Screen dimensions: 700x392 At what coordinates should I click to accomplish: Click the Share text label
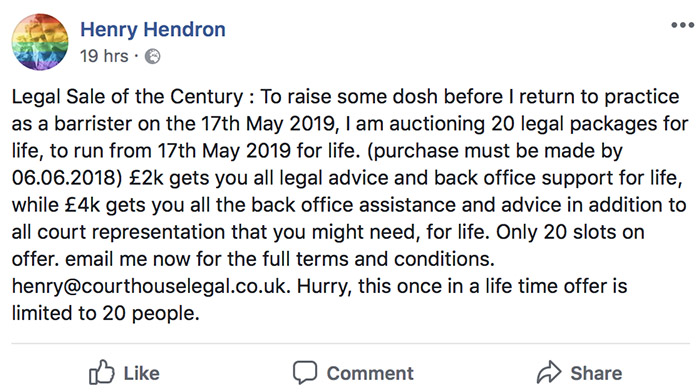(596, 373)
